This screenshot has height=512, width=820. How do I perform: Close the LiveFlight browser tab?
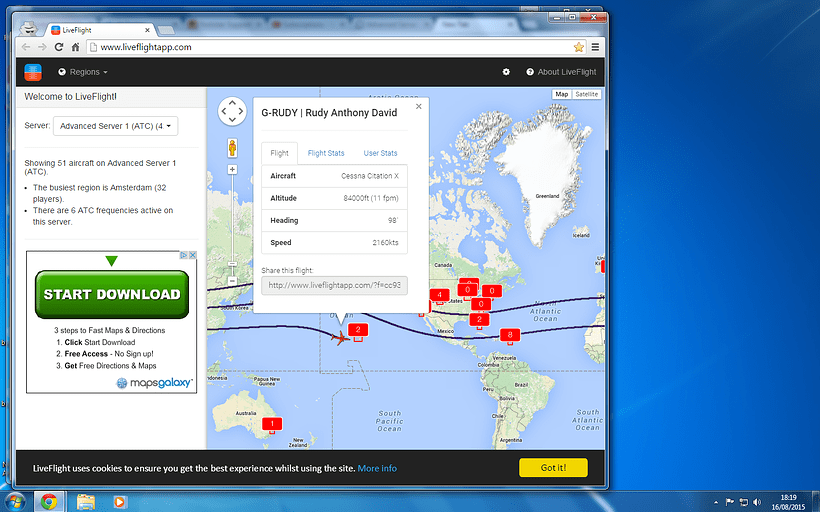point(147,30)
